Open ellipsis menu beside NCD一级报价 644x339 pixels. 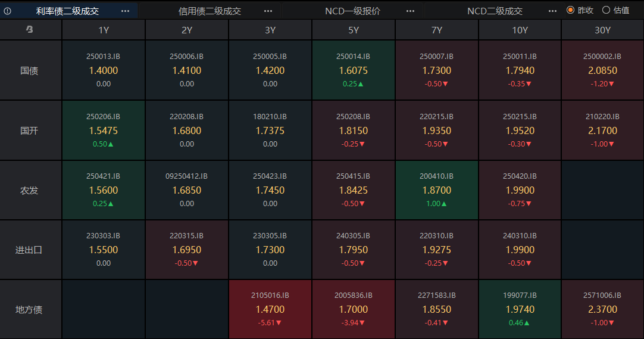click(410, 11)
